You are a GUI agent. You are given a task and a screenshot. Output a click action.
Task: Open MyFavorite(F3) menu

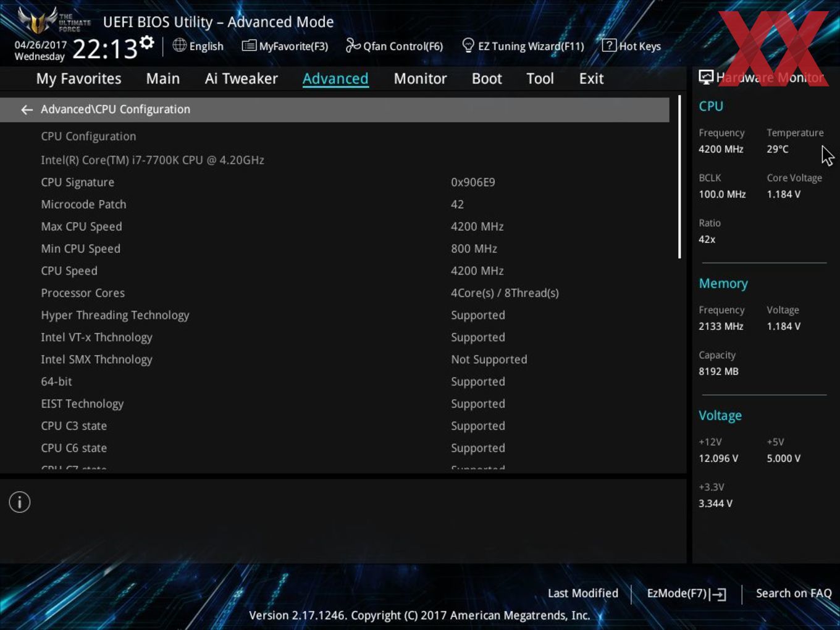tap(285, 46)
